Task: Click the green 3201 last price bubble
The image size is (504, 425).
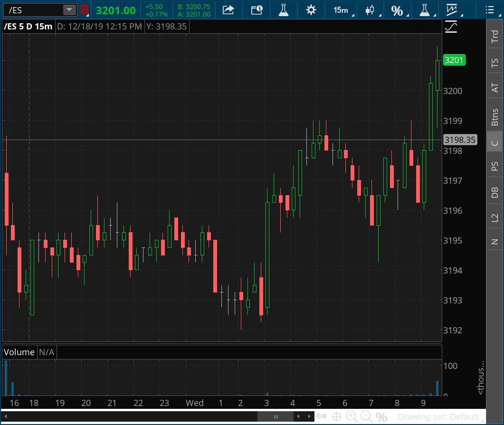Action: click(x=454, y=60)
